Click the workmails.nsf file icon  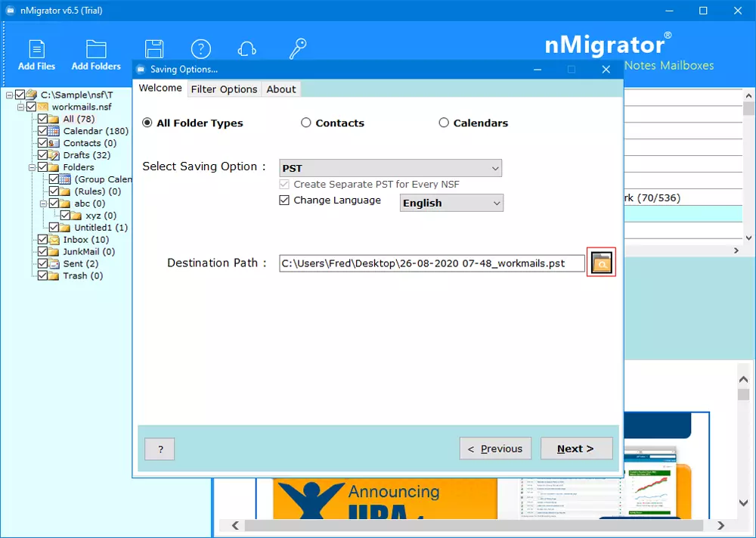[x=43, y=107]
